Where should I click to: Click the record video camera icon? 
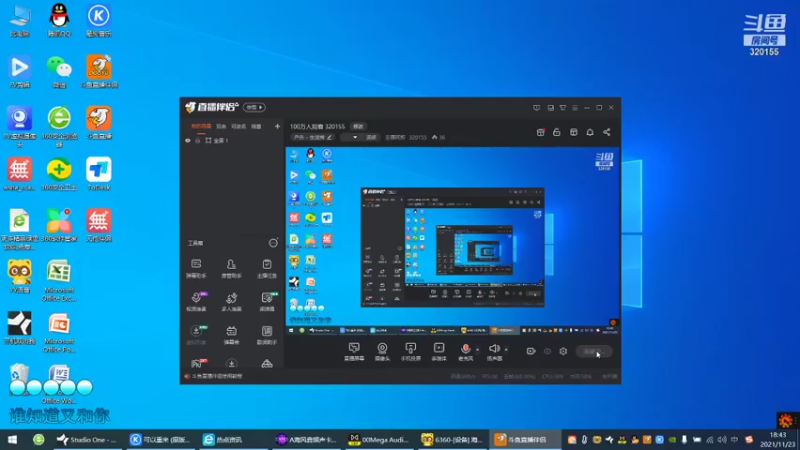tap(531, 351)
